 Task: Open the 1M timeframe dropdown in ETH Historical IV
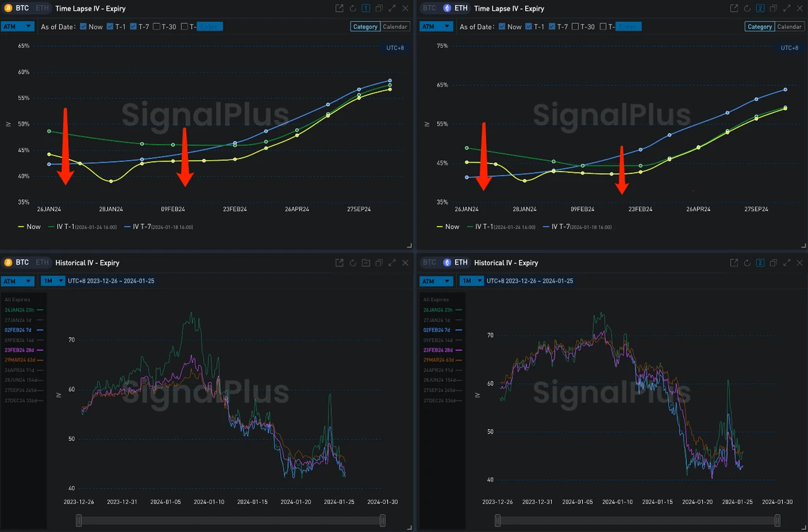click(x=472, y=281)
